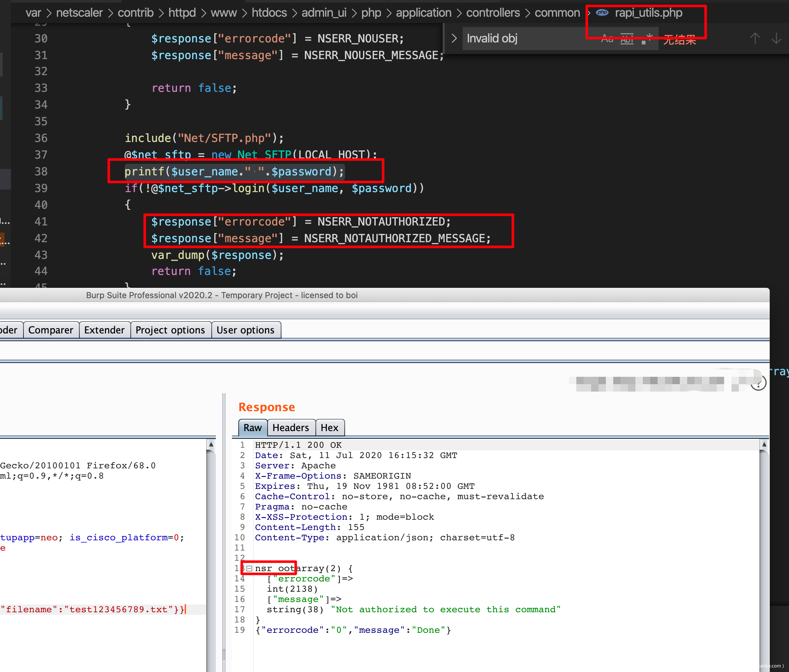Go to next match arrow
The width and height of the screenshot is (789, 672).
click(x=776, y=39)
